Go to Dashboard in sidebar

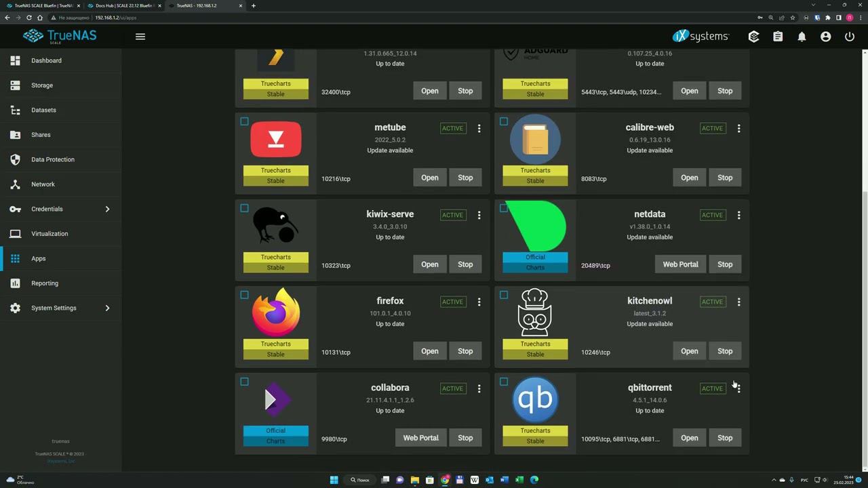tap(60, 60)
